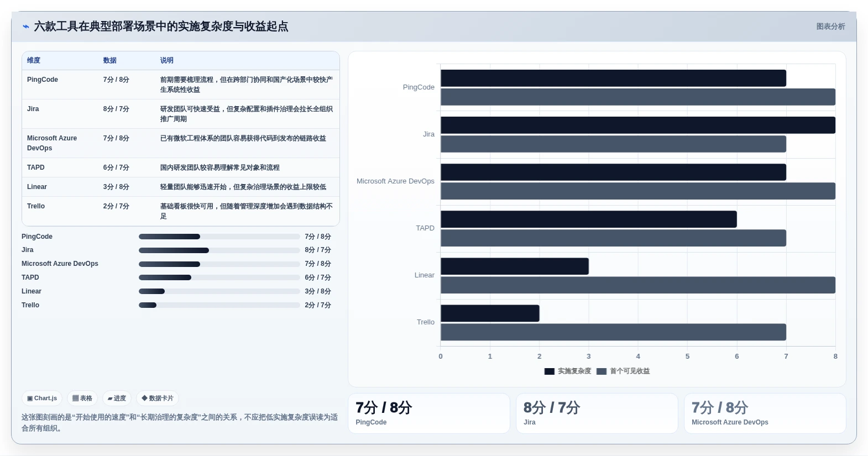Viewport: 868px width, 456px height.
Task: Toggle the 首个可见收益 legend swatch
Action: tap(602, 371)
